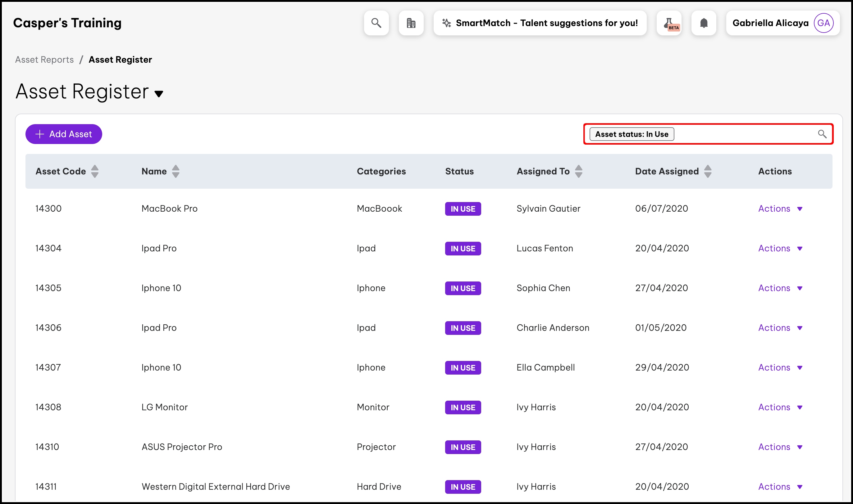The width and height of the screenshot is (853, 504).
Task: Click the BETA flask icon
Action: click(x=669, y=23)
